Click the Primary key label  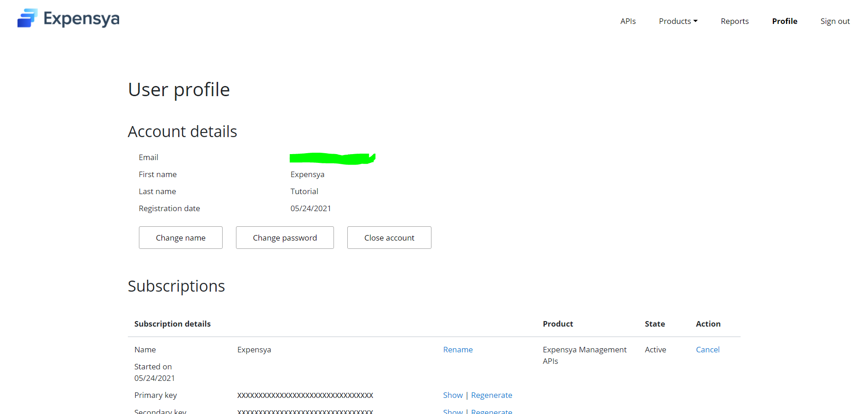click(x=155, y=395)
